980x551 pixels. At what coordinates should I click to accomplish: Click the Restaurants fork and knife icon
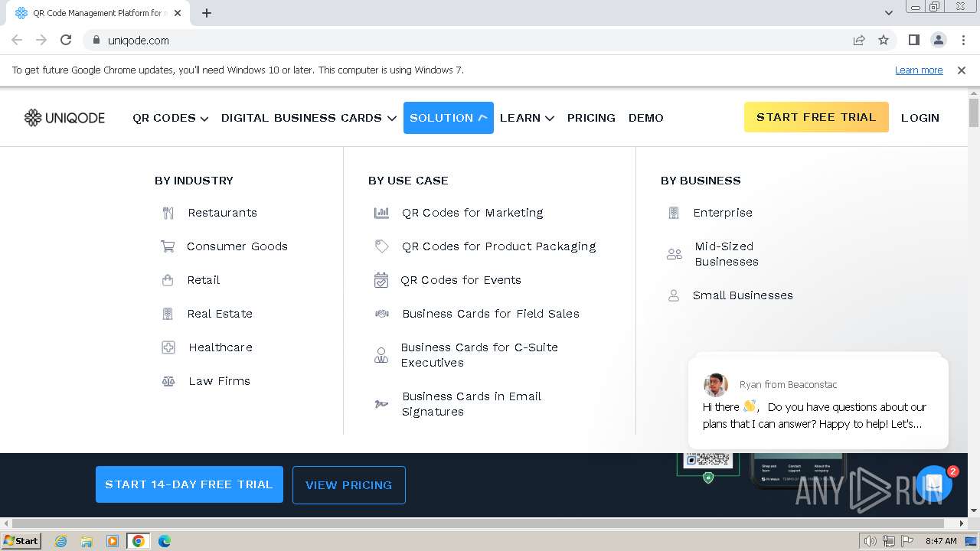(168, 214)
